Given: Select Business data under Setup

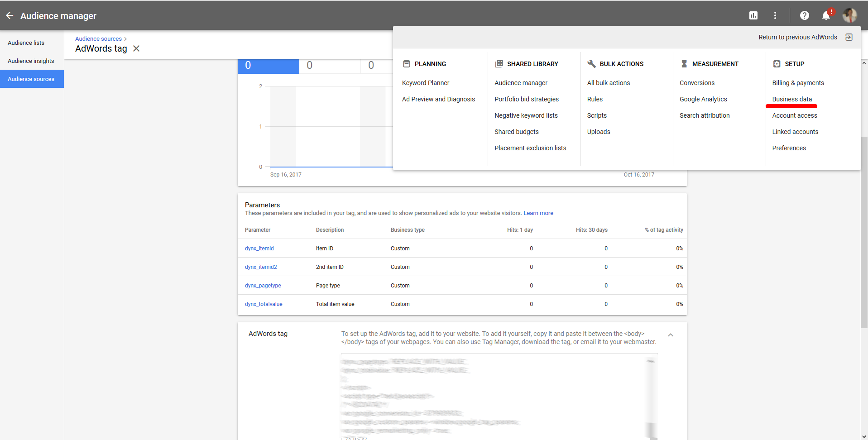Looking at the screenshot, I should tap(791, 99).
